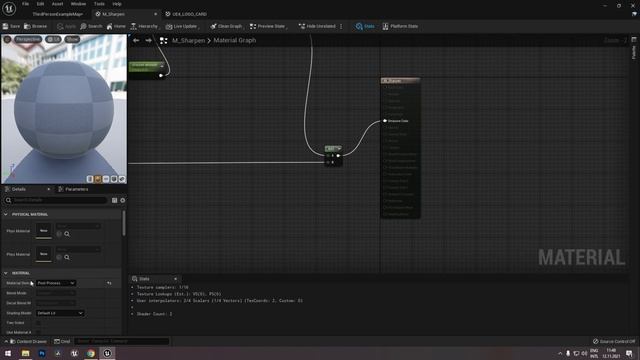
Task: Open the Edit menu
Action: 40,4
